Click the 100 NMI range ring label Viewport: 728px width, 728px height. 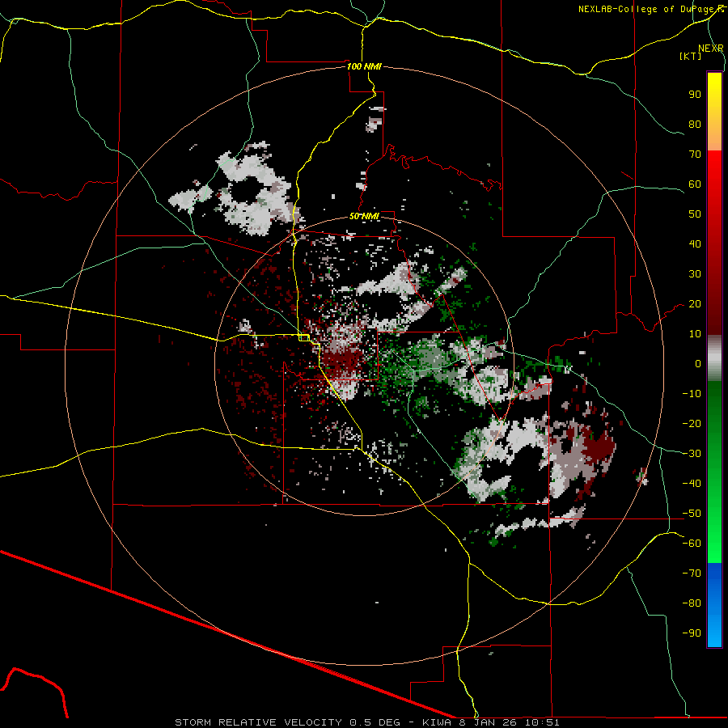point(364,66)
